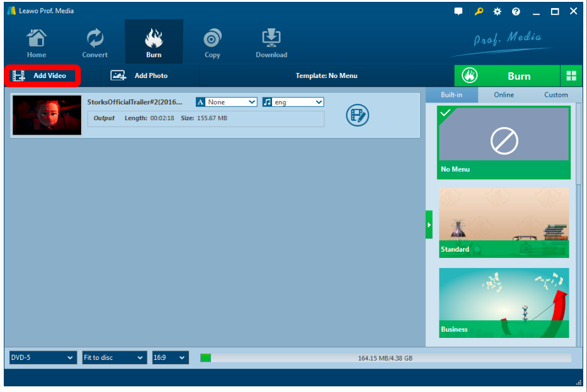Click the Output label in video row
587x392 pixels.
(x=104, y=118)
